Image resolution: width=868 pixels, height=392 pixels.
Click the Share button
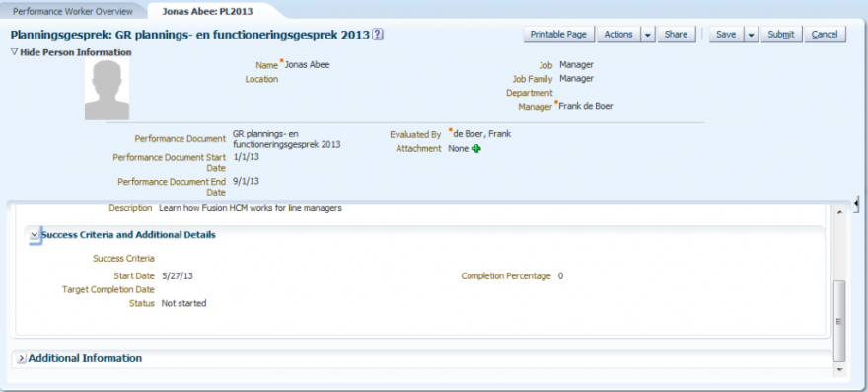click(x=676, y=35)
